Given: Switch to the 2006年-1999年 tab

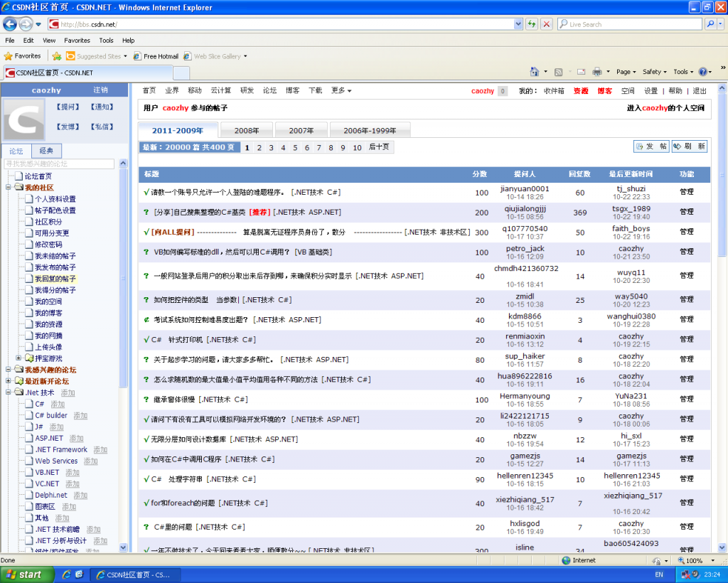Looking at the screenshot, I should (370, 130).
